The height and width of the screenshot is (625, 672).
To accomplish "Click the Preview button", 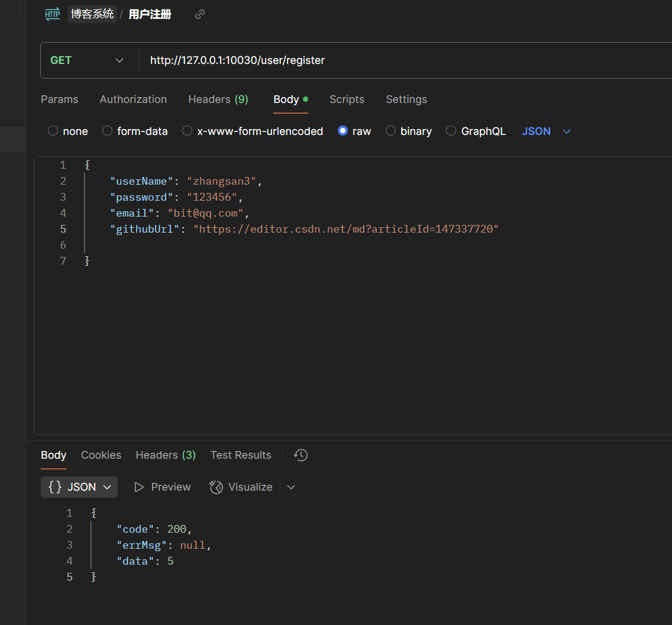I will coord(163,487).
